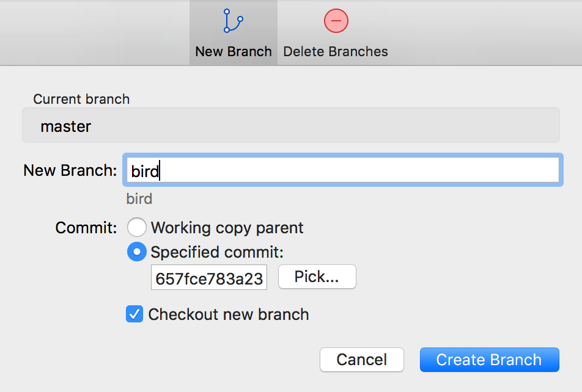The height and width of the screenshot is (392, 582).
Task: Select the branch graph icon above New Branch
Action: click(x=233, y=20)
